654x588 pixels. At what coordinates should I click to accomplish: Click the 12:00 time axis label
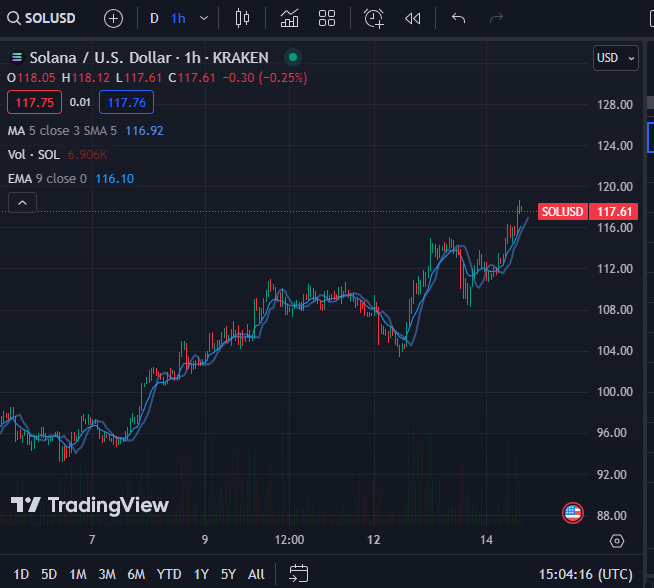(x=289, y=540)
